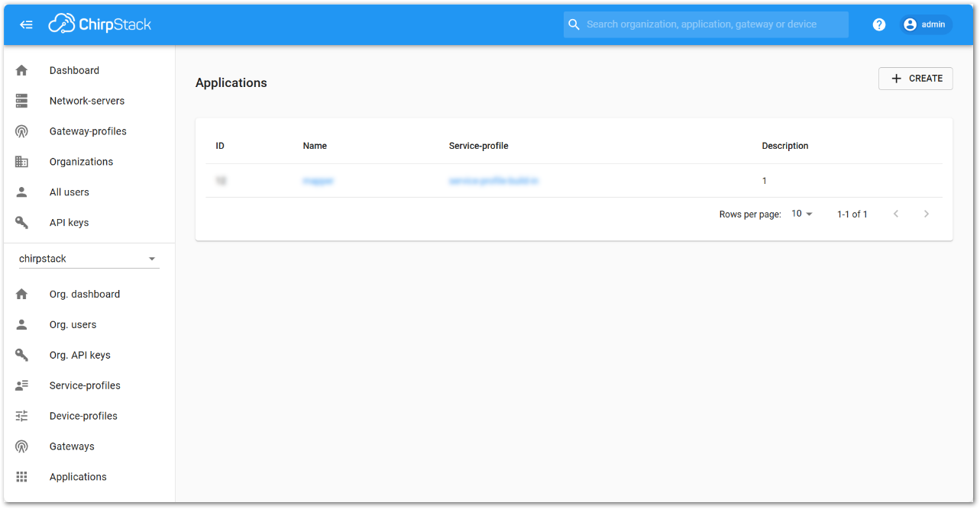Switch to the Applications section
The image size is (980, 509).
point(77,476)
